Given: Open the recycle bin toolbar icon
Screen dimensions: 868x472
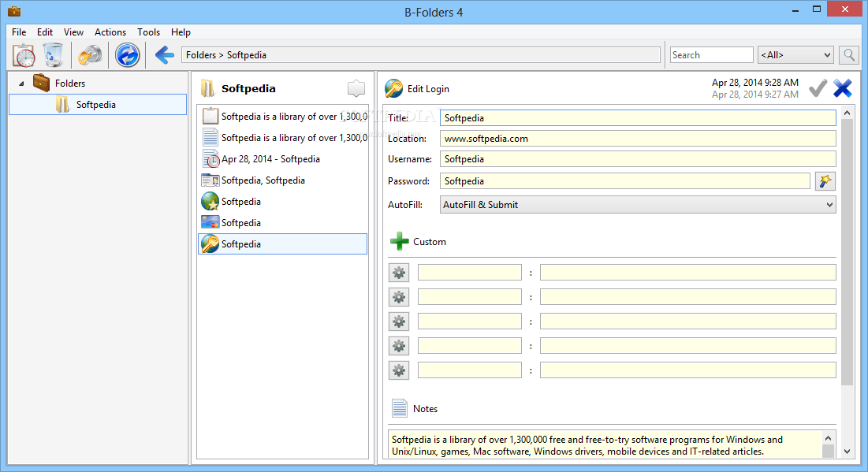Looking at the screenshot, I should tap(53, 55).
